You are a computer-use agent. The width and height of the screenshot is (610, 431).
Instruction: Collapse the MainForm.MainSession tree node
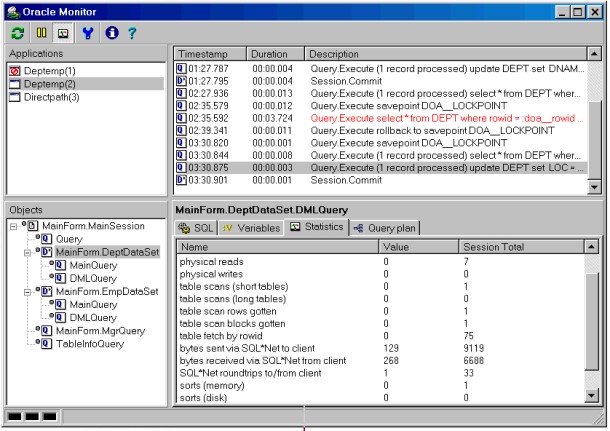pos(14,226)
